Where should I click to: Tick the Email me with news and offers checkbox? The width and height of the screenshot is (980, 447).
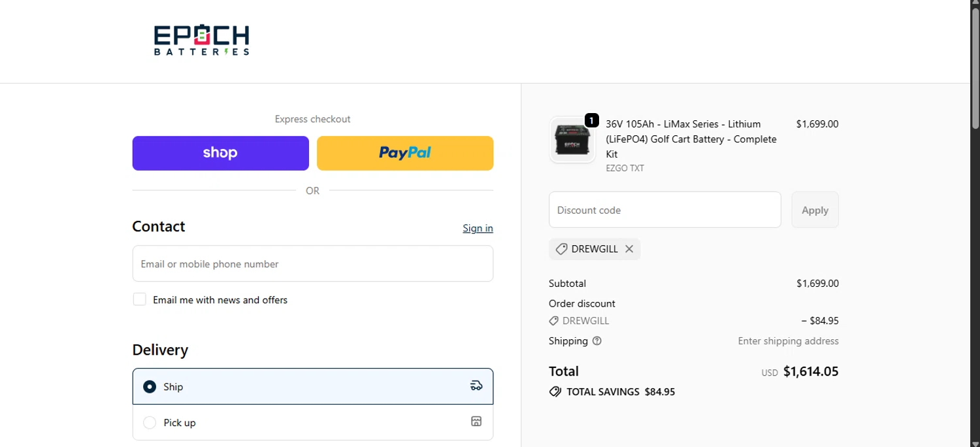[x=139, y=299]
